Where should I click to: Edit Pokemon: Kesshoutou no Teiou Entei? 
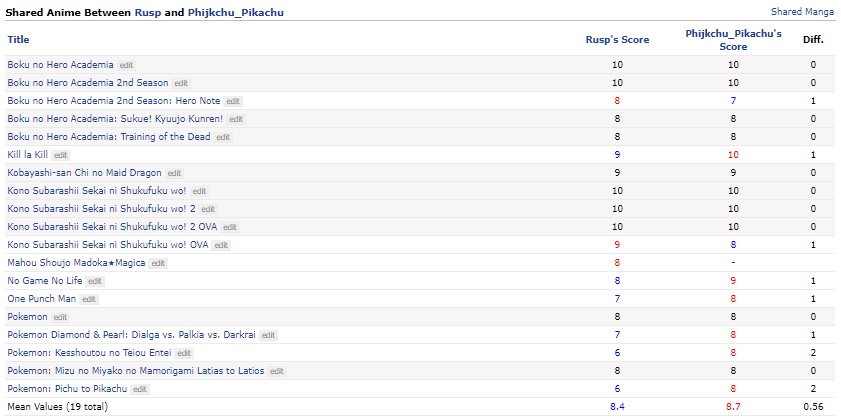point(185,353)
